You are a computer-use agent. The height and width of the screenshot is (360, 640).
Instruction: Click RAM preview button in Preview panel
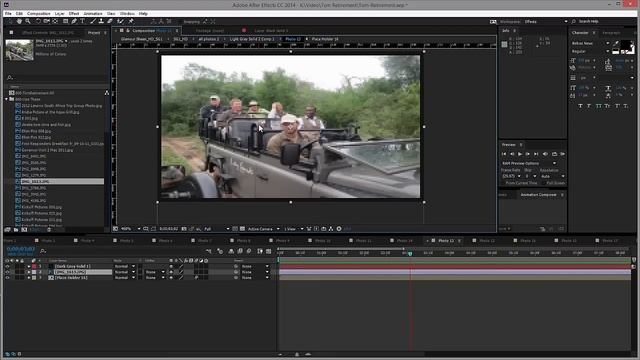562,154
